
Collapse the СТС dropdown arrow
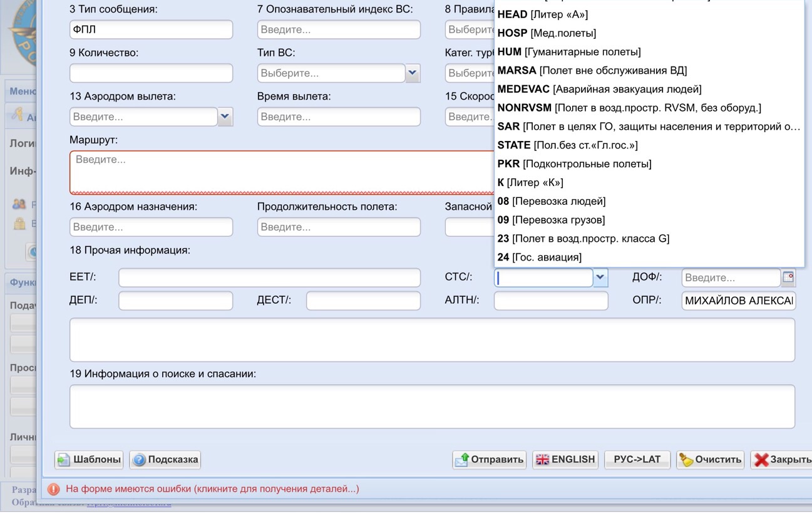click(600, 277)
